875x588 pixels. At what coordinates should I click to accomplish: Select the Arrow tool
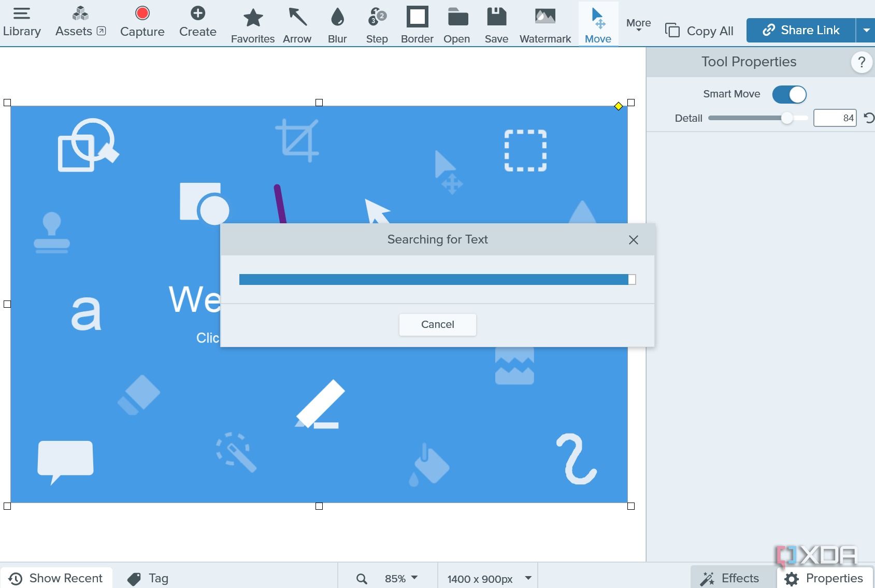click(x=297, y=21)
